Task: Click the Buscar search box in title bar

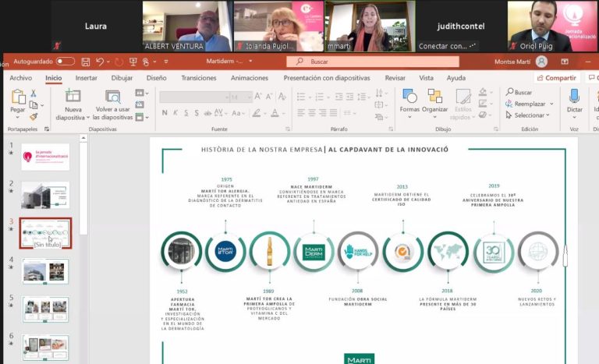Action: [373, 62]
